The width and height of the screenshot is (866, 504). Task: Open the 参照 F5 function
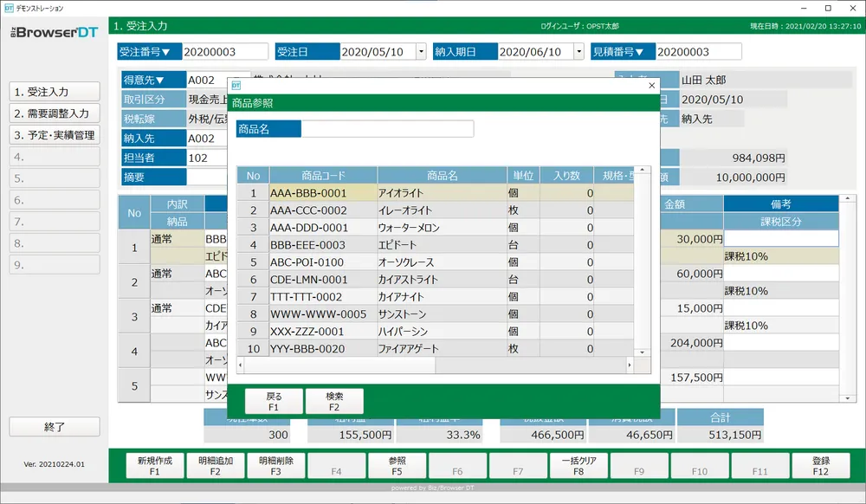click(397, 465)
